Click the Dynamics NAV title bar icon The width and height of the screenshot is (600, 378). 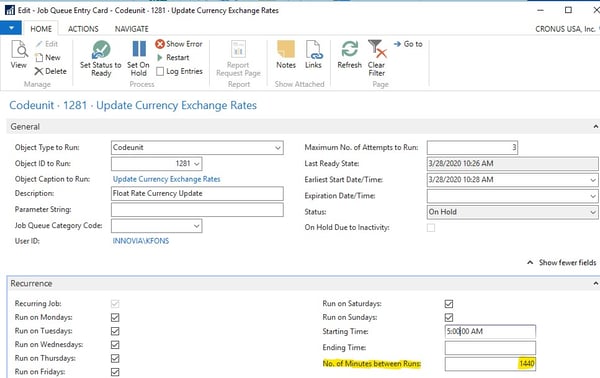click(x=10, y=10)
